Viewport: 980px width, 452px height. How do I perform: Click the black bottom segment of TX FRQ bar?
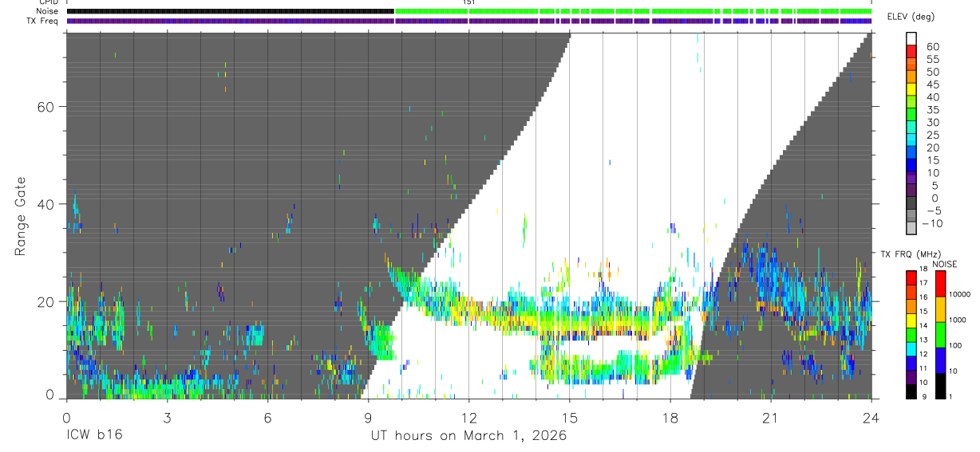tap(913, 390)
